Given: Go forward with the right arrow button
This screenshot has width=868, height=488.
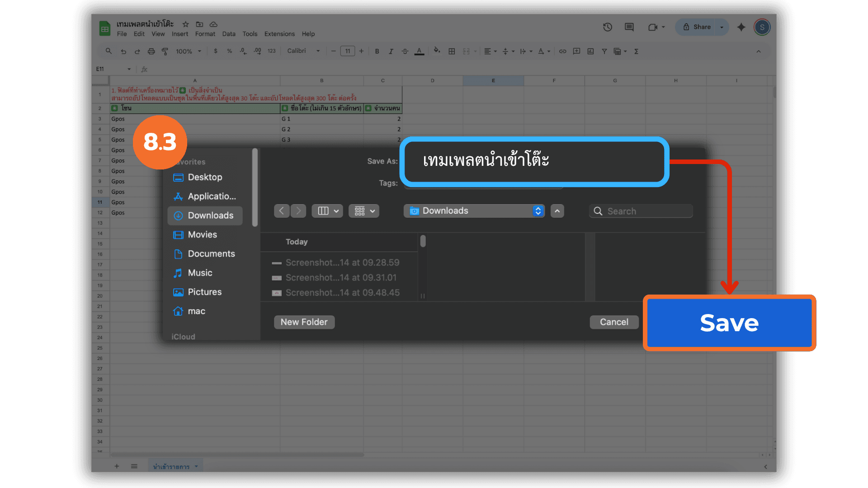Looking at the screenshot, I should pyautogui.click(x=298, y=211).
